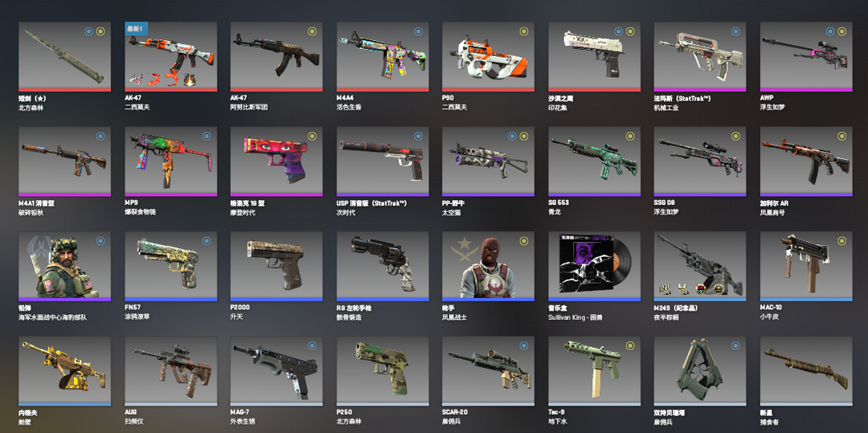The image size is (868, 433).
Task: Click the yellow T icon on MAC-10 小牛皮
Action: [x=841, y=240]
